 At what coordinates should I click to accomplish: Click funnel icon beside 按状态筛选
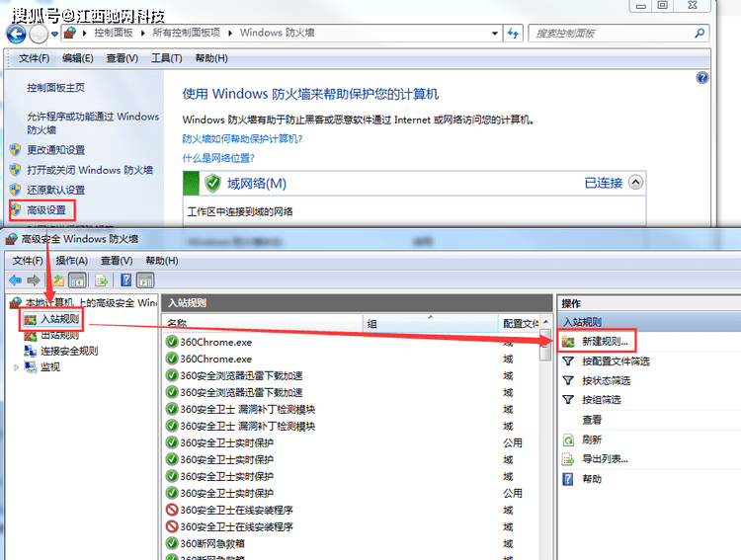click(568, 380)
